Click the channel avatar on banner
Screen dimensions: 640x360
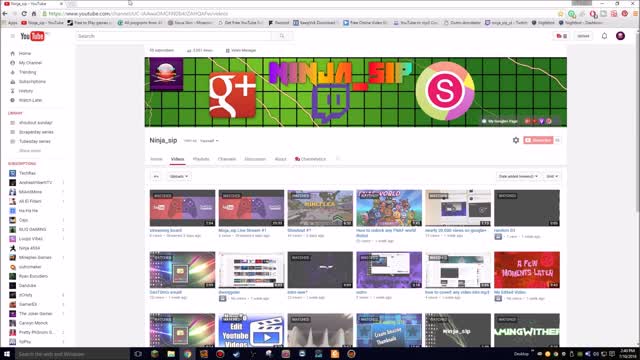[x=166, y=74]
